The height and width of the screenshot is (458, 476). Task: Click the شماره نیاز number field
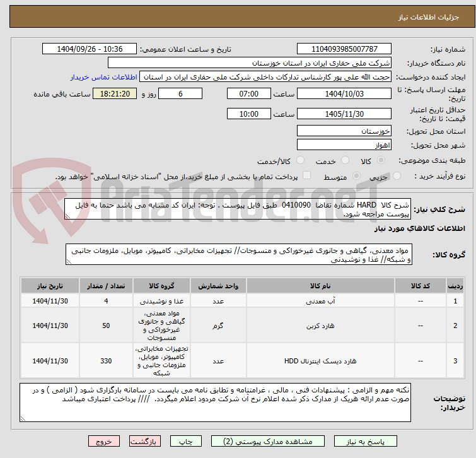tap(344, 49)
